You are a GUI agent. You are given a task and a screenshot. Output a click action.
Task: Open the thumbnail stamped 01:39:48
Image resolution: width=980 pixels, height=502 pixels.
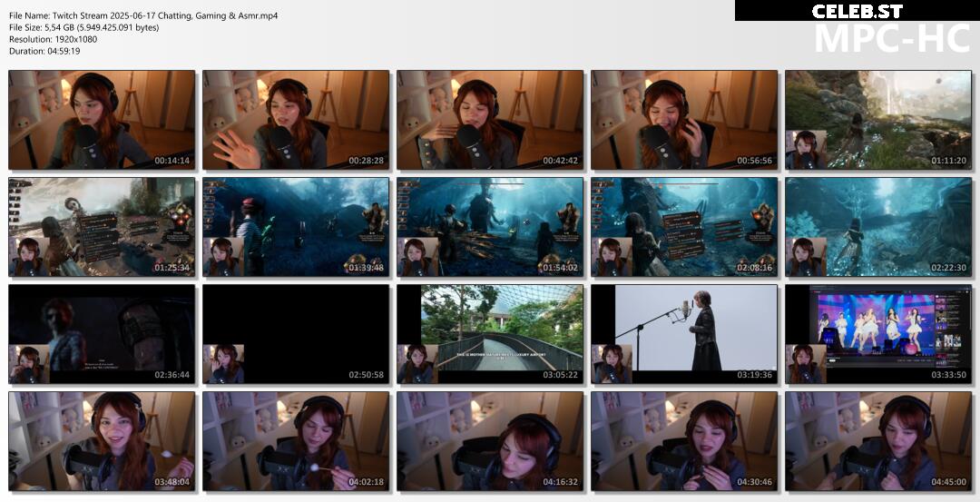coord(296,227)
